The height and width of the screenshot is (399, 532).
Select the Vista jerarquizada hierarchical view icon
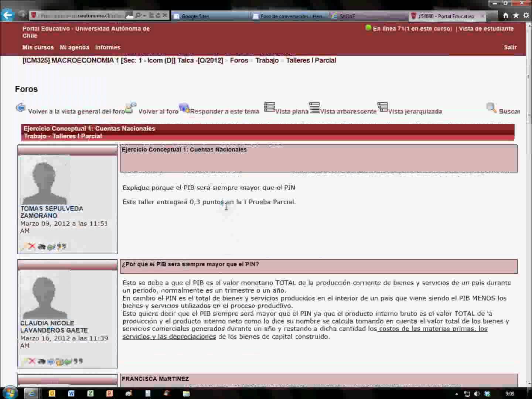383,108
